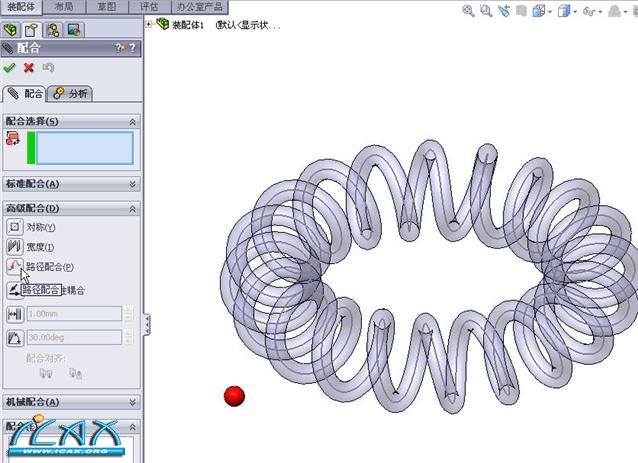The image size is (638, 463).
Task: Toggle the linear coupler mate button
Action: coord(15,290)
